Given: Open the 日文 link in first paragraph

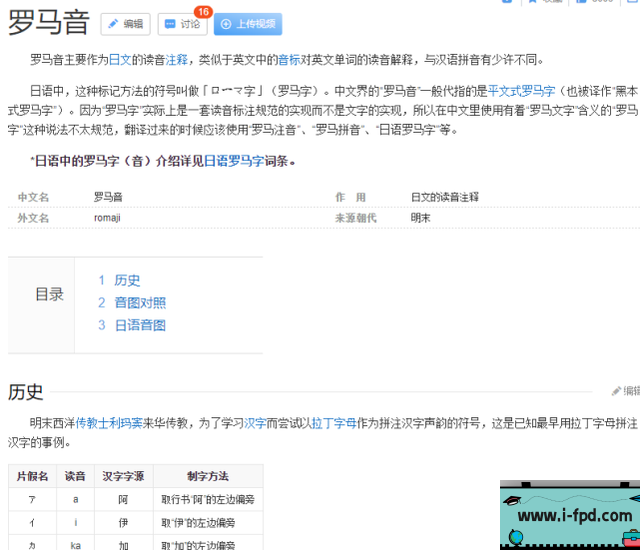Looking at the screenshot, I should 120,60.
